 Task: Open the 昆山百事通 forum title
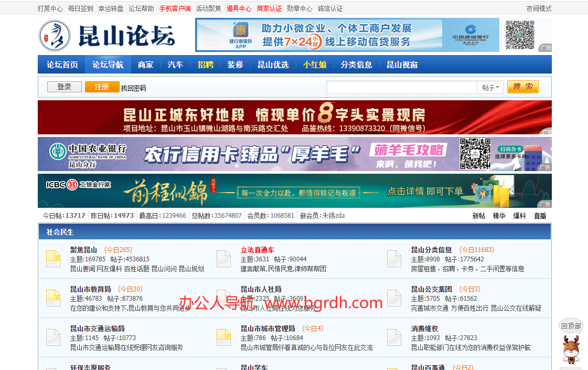coord(428,367)
